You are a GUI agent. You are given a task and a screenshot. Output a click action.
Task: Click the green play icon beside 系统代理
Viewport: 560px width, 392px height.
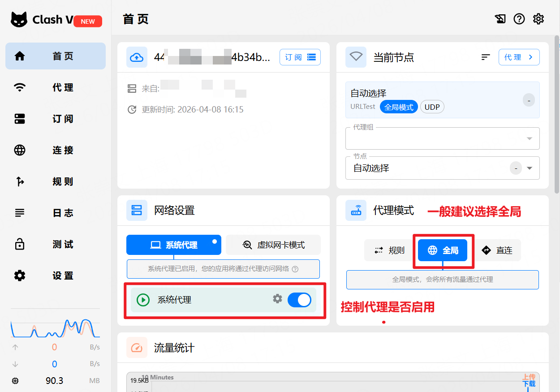[x=143, y=300]
